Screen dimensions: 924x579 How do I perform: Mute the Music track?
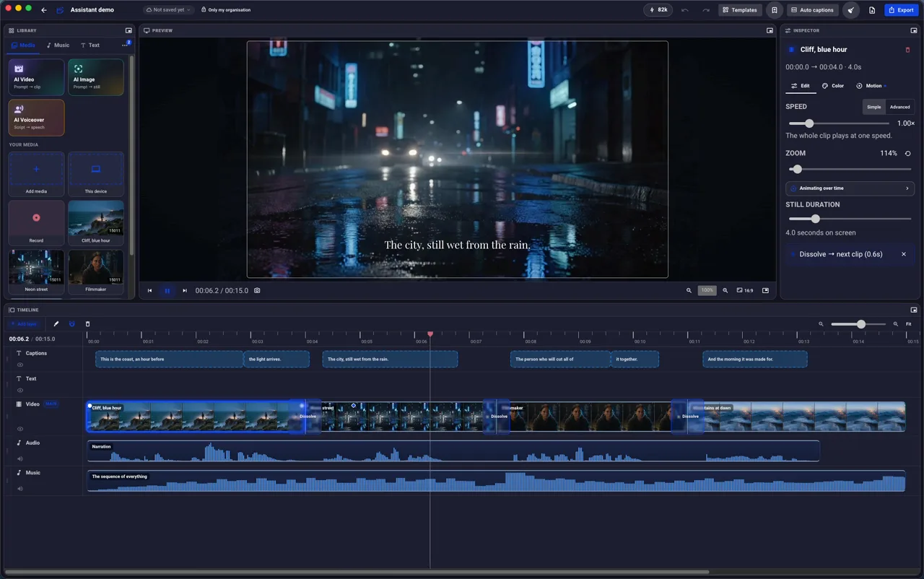20,489
